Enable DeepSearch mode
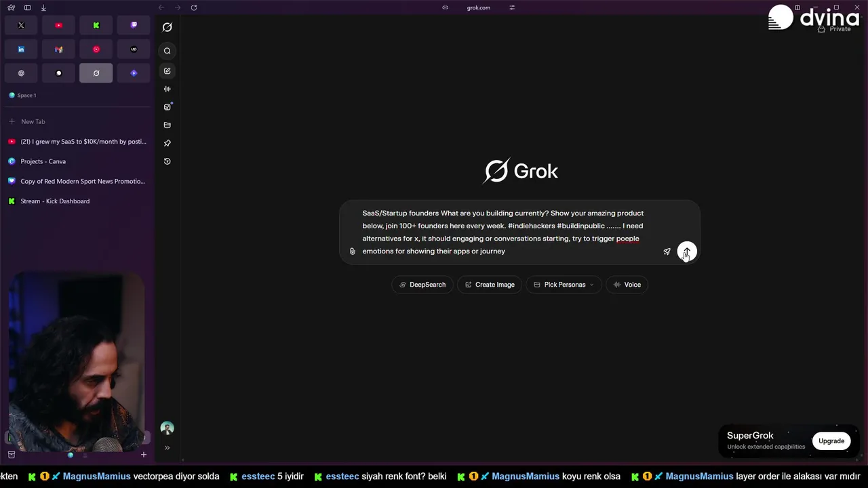868x488 pixels. pyautogui.click(x=422, y=285)
